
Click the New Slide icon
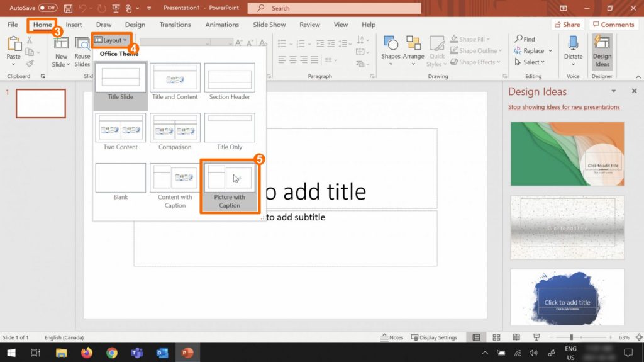[61, 44]
